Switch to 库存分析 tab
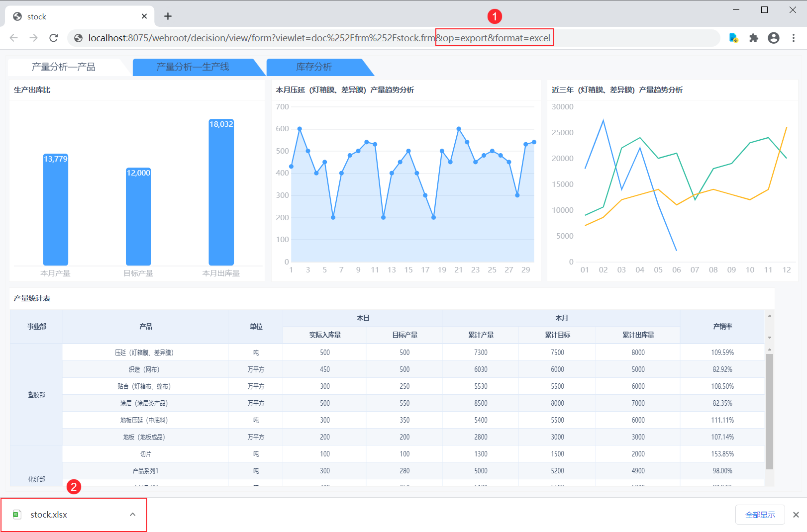The height and width of the screenshot is (532, 807). click(x=314, y=67)
